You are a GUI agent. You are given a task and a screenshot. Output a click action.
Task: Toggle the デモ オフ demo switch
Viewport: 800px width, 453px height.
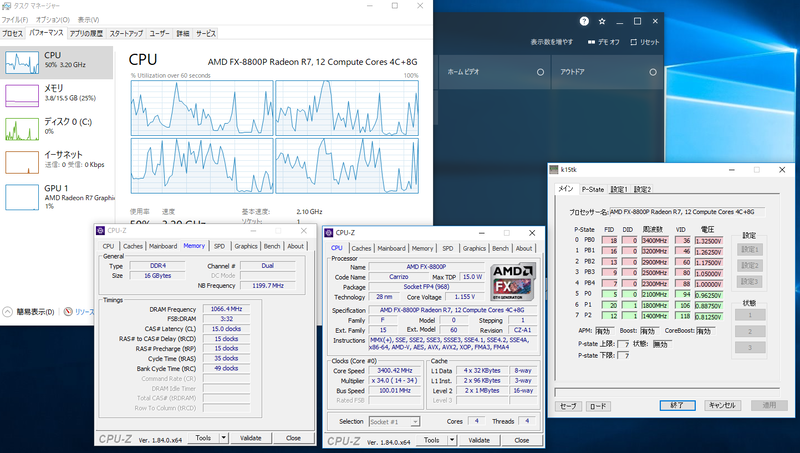591,42
